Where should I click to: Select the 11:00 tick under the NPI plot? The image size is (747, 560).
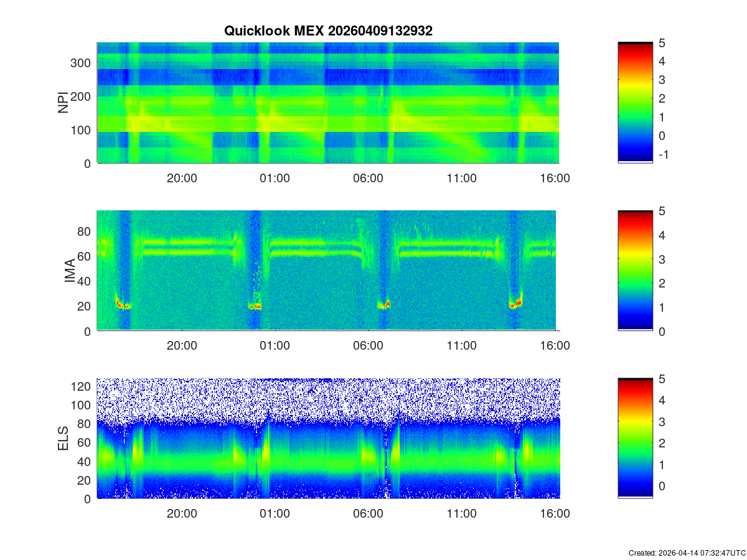[461, 178]
